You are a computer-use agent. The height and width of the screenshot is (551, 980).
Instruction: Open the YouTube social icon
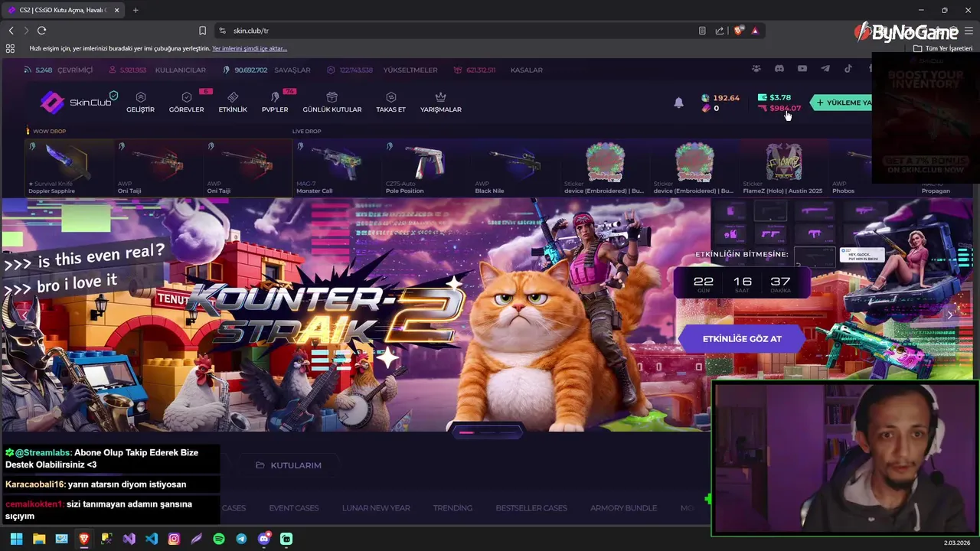pos(802,69)
